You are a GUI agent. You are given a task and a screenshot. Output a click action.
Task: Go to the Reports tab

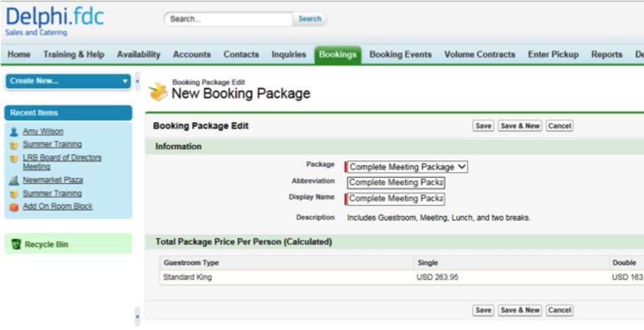[x=606, y=55]
